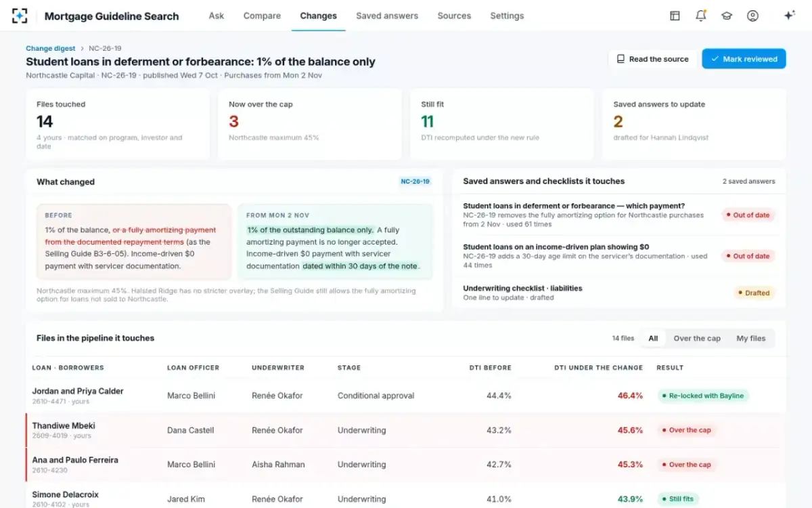Go to the Sources tab
812x508 pixels.
[454, 16]
